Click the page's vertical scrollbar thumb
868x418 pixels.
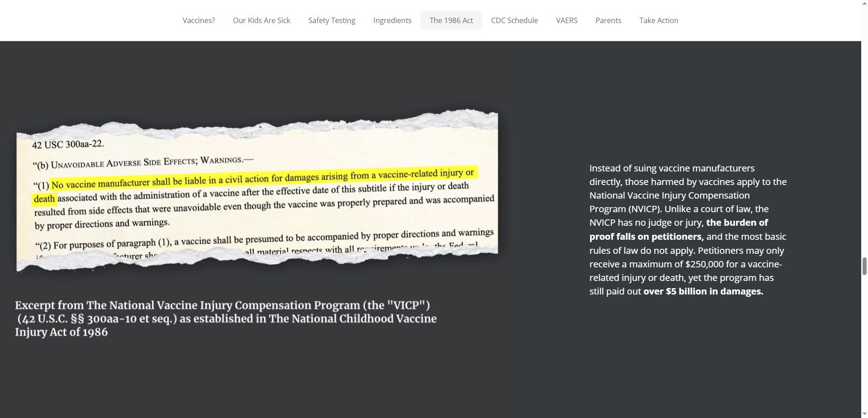point(864,266)
